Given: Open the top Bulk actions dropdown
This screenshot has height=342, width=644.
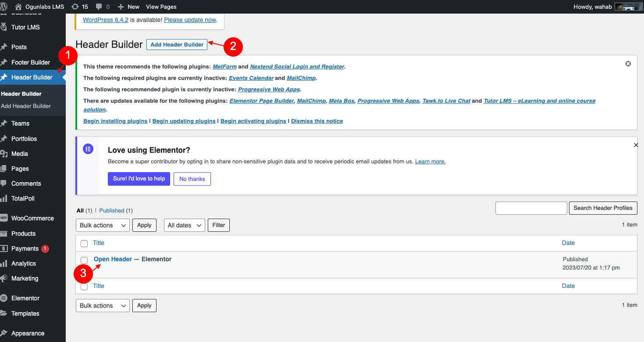Looking at the screenshot, I should (103, 225).
